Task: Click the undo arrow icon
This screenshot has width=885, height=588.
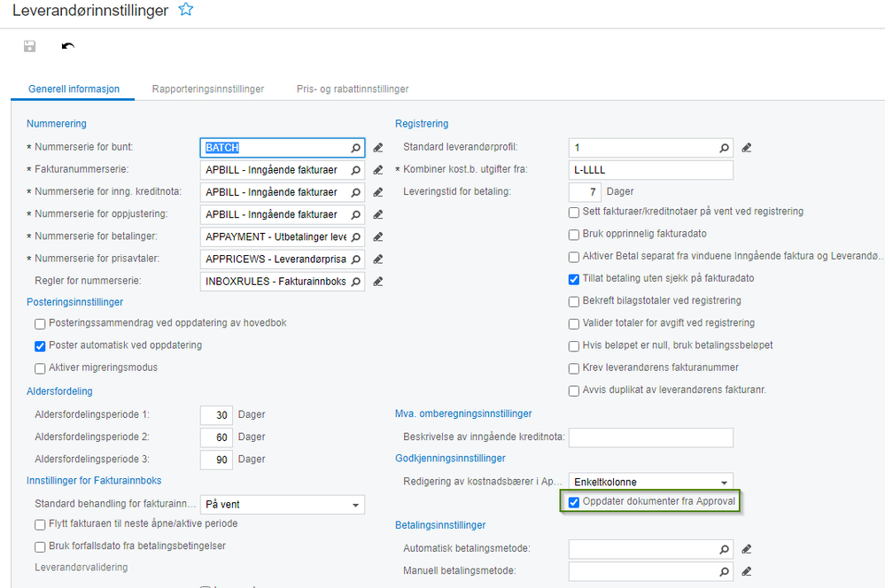Action: 67,46
